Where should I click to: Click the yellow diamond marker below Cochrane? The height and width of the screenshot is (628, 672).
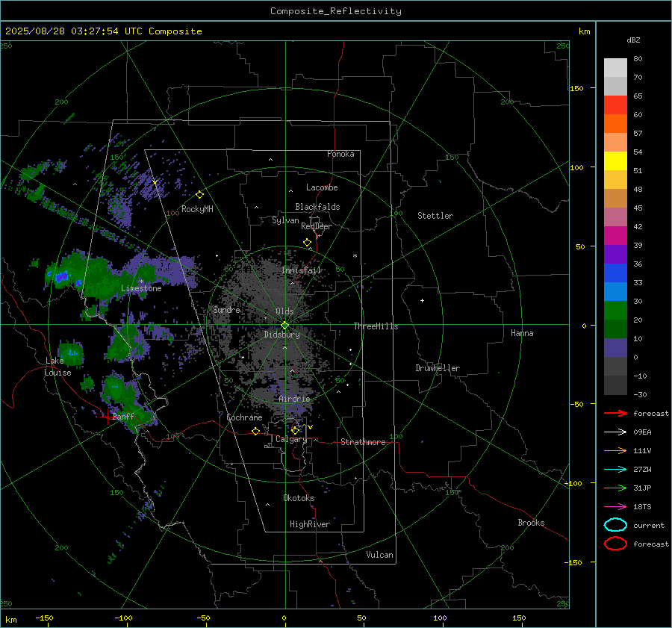click(x=255, y=432)
